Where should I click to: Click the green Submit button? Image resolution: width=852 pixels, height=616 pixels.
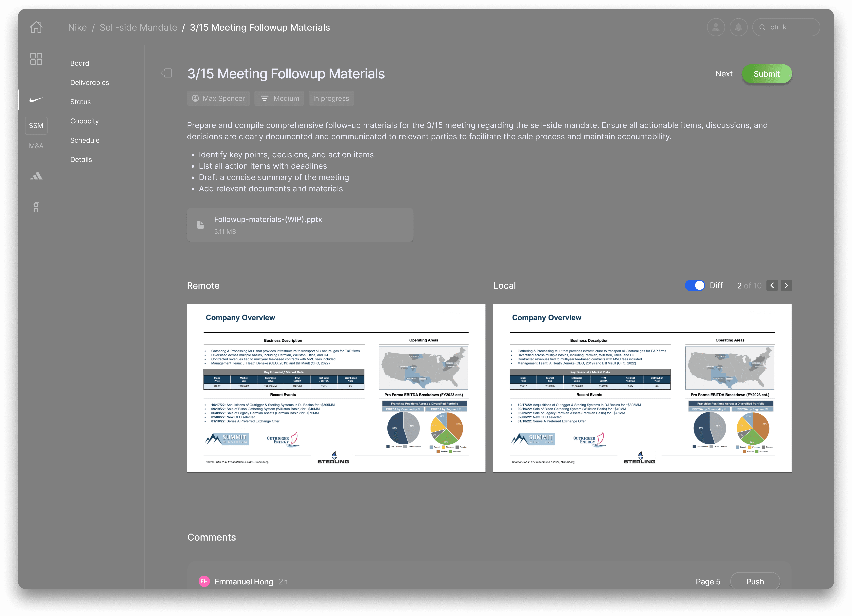click(x=767, y=74)
